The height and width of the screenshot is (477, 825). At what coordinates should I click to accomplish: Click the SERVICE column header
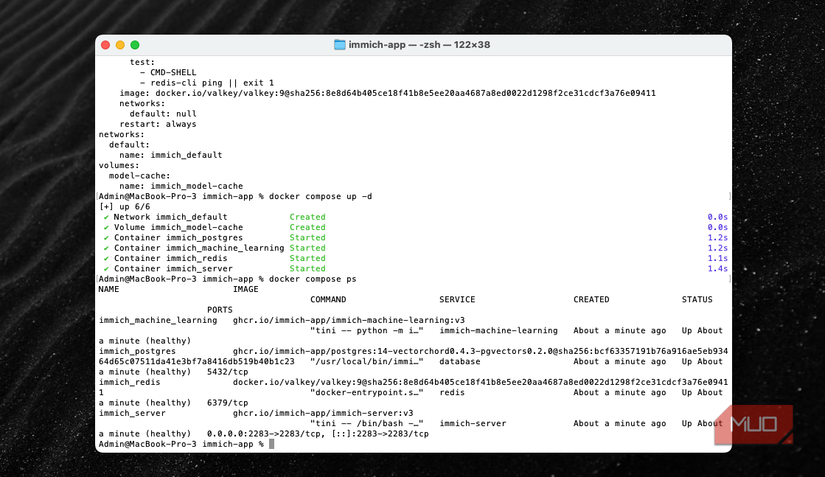coord(457,300)
